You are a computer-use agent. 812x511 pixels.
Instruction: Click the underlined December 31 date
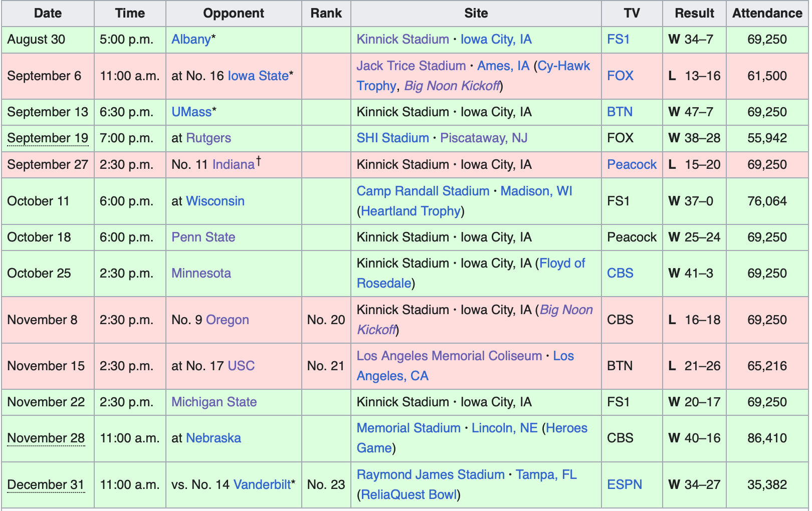pyautogui.click(x=46, y=485)
